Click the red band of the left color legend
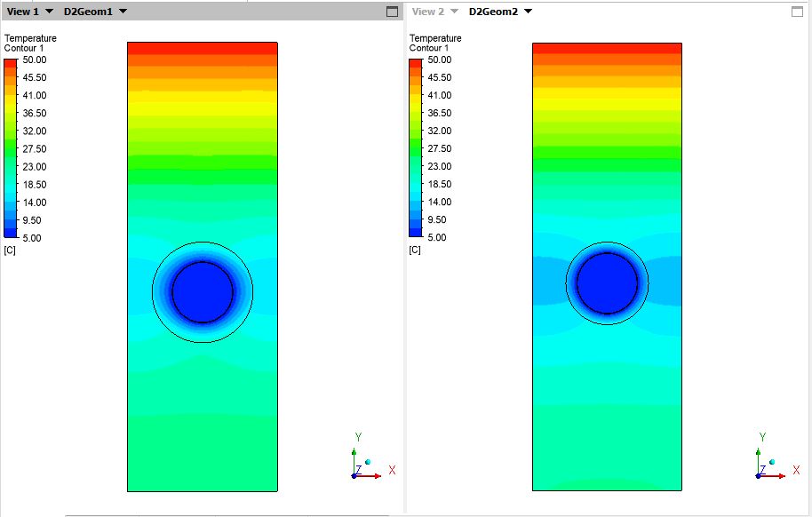Screen dimensions: 812x517 (12, 62)
